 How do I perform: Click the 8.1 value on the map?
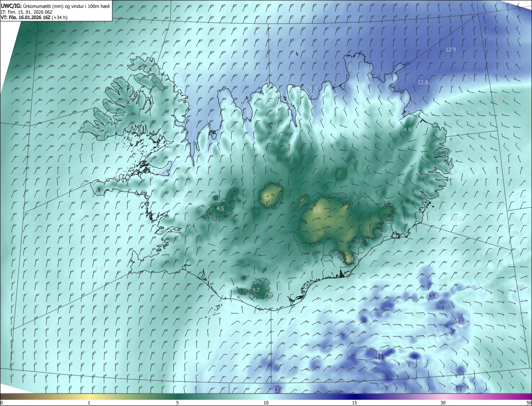[500, 100]
